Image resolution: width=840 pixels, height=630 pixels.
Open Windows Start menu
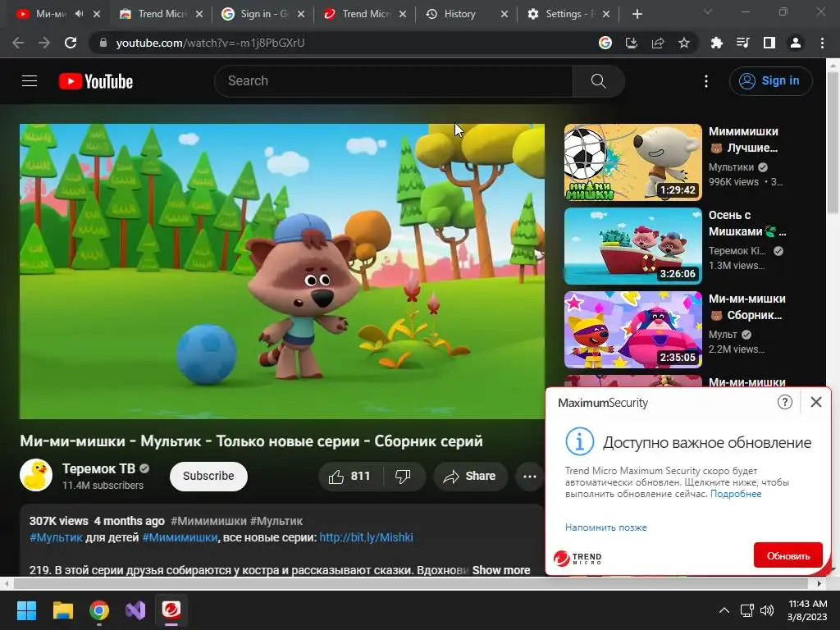(26, 610)
